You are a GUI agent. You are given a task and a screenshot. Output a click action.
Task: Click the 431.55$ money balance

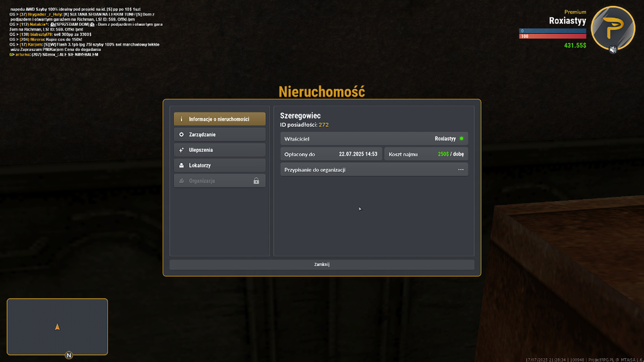pos(575,46)
